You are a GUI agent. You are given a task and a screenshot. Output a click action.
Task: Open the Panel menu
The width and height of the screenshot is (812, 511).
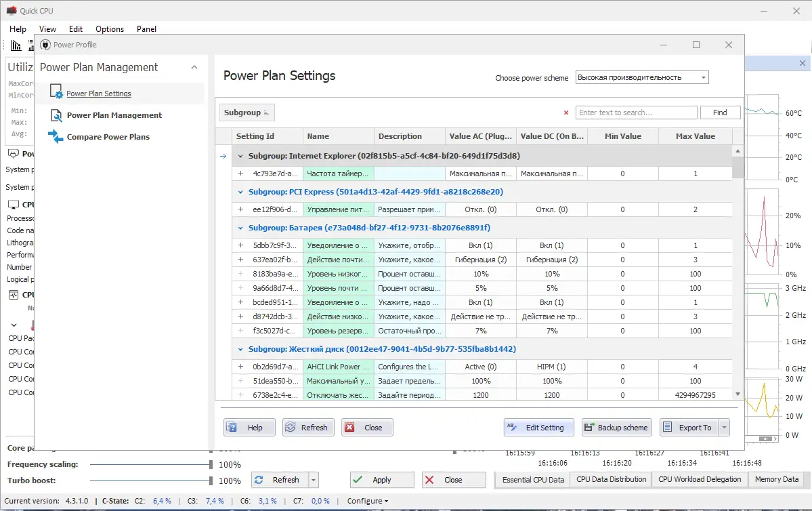[x=146, y=29]
